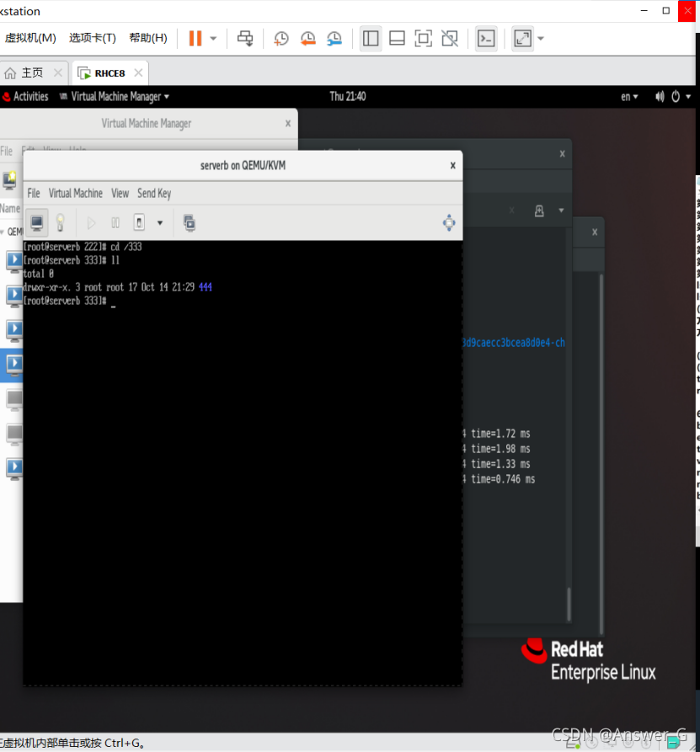700x752 pixels.
Task: Select the first shut-off VM in the list
Action: pyautogui.click(x=14, y=400)
